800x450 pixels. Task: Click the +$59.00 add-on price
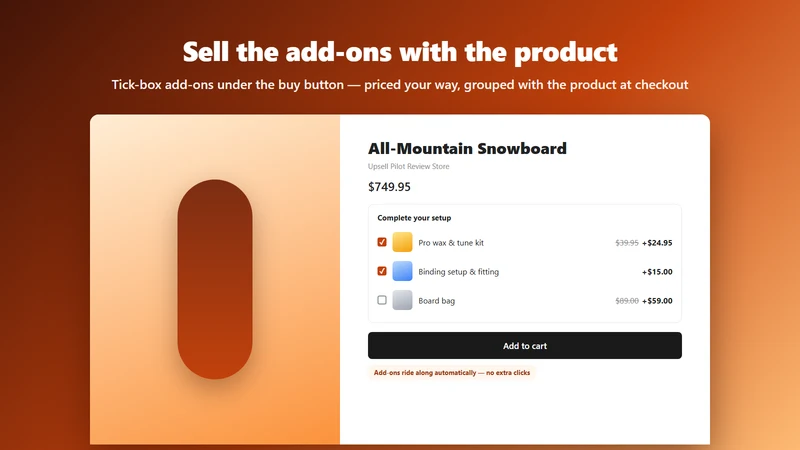(657, 301)
